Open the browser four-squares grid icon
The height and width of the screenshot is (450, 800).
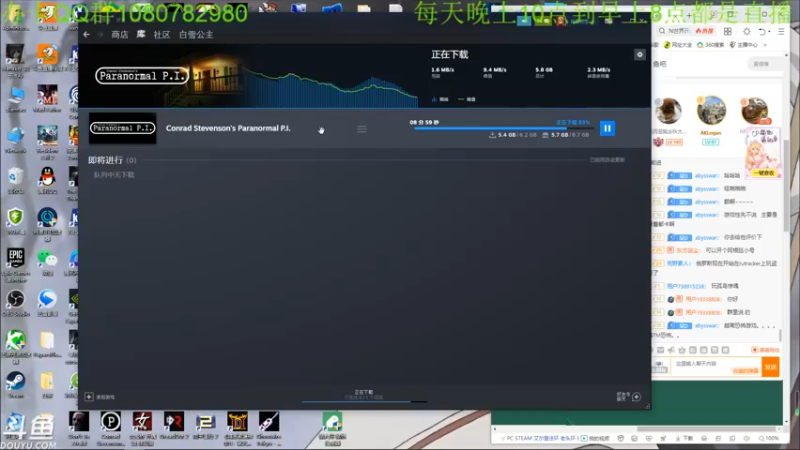tap(728, 32)
